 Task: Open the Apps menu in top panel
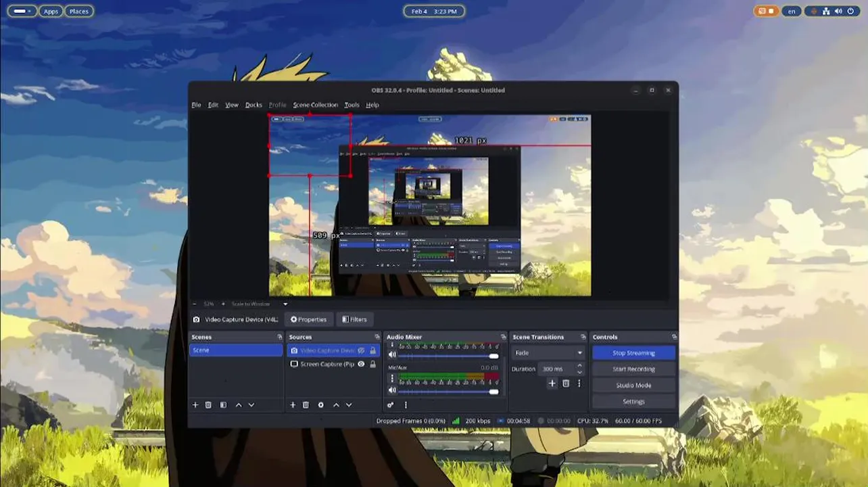(x=51, y=11)
